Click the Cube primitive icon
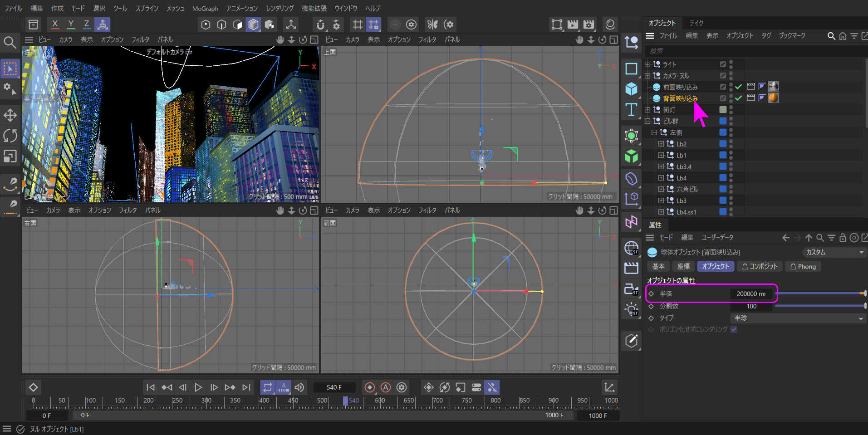Viewport: 868px width, 435px height. coord(631,89)
